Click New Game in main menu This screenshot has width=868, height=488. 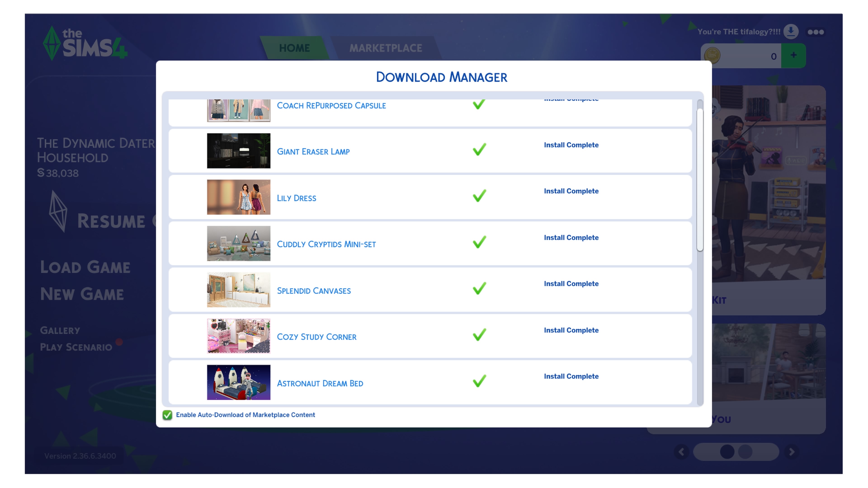[x=82, y=294]
